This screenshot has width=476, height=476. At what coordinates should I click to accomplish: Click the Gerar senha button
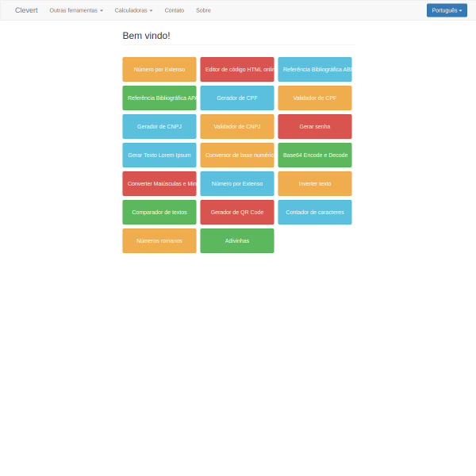pos(315,127)
